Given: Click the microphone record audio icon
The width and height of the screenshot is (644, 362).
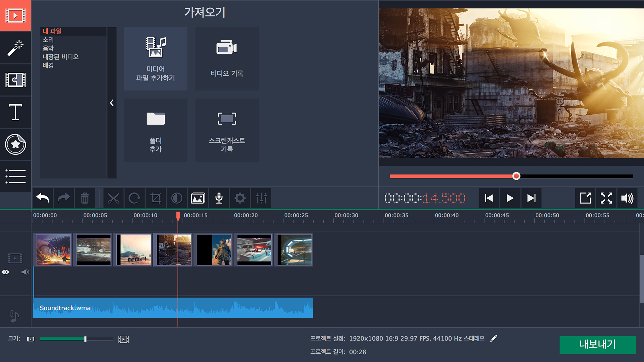Looking at the screenshot, I should point(219,198).
